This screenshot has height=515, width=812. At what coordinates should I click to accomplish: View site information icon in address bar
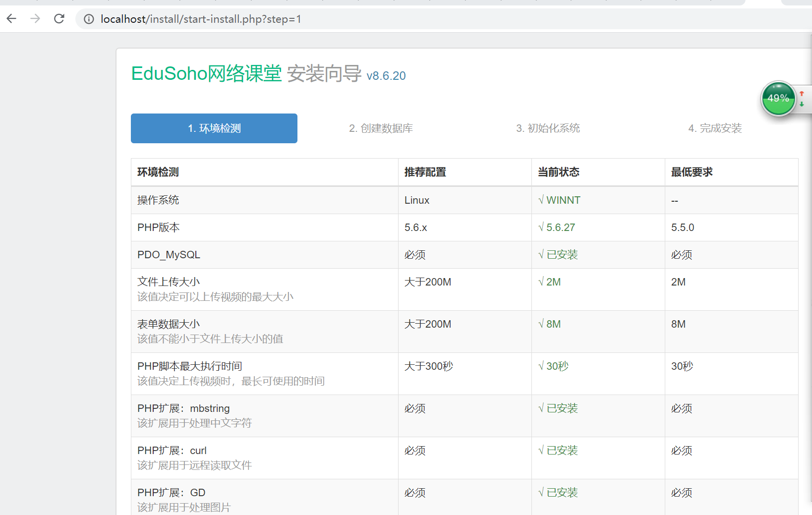89,19
